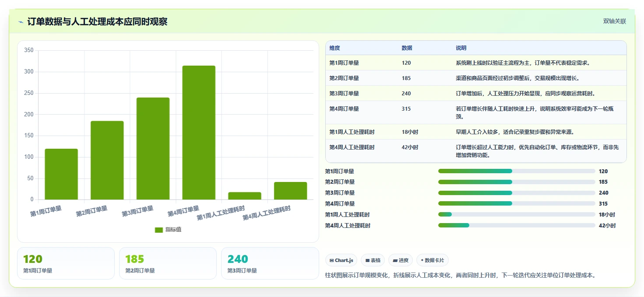Toggle the 指标值 legend item

pyautogui.click(x=168, y=230)
